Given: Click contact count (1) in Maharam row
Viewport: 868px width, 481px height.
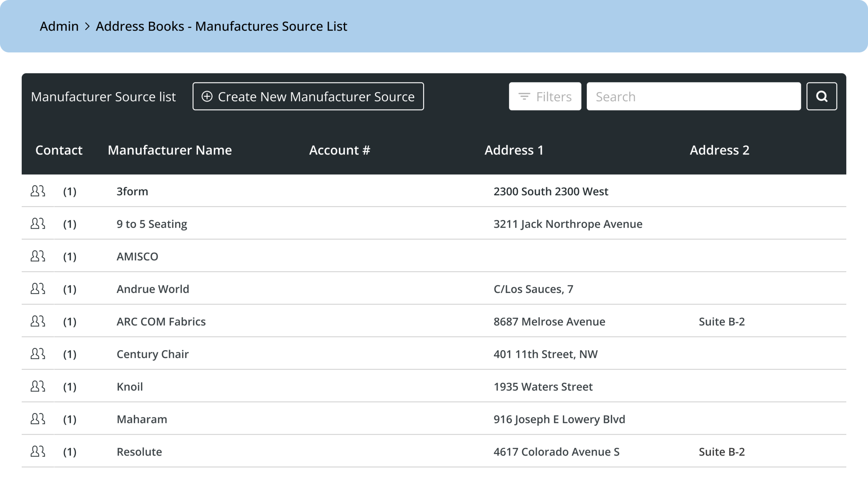Looking at the screenshot, I should [x=70, y=419].
